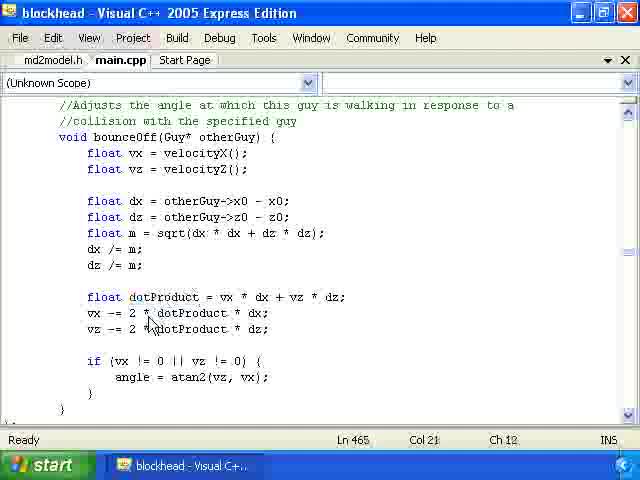This screenshot has height=480, width=640.
Task: Open the Help menu
Action: click(x=426, y=38)
